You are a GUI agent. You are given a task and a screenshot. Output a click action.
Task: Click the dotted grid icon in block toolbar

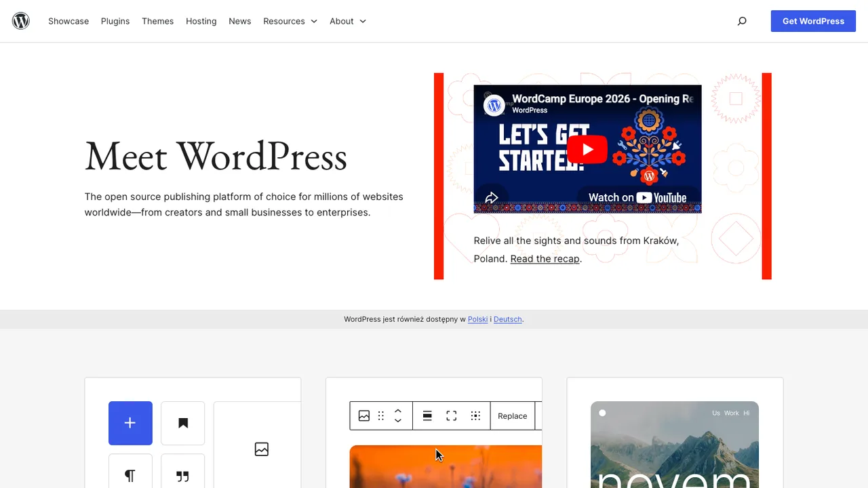476,416
